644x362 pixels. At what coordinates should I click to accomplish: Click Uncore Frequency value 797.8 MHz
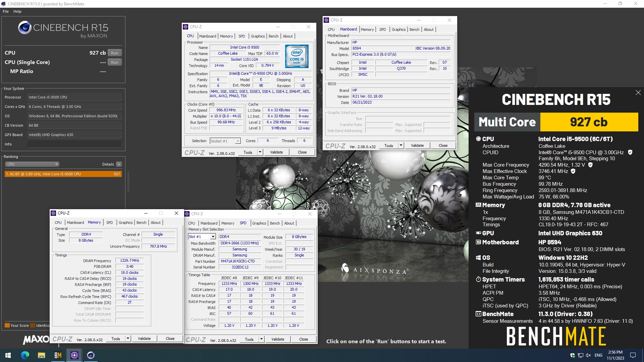point(158,246)
